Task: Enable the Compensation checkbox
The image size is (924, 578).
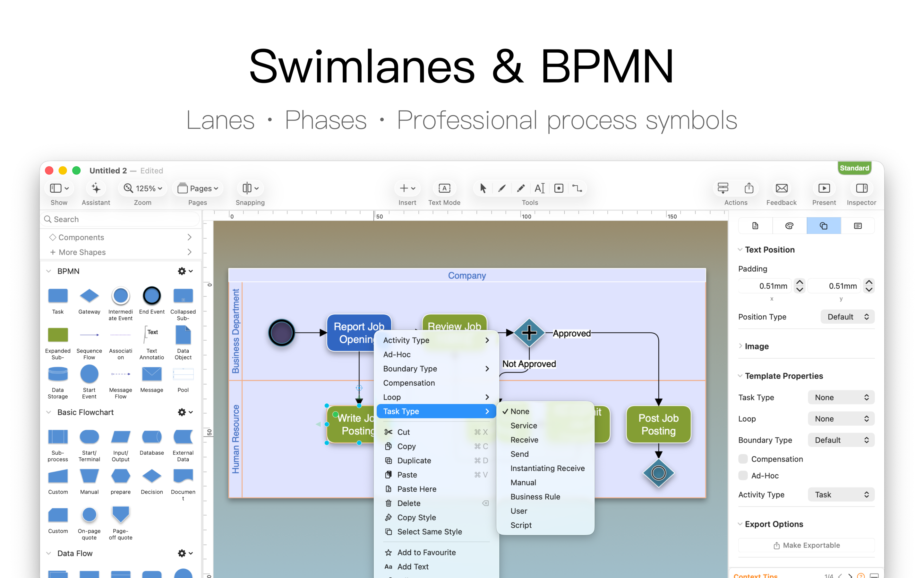Action: tap(743, 459)
